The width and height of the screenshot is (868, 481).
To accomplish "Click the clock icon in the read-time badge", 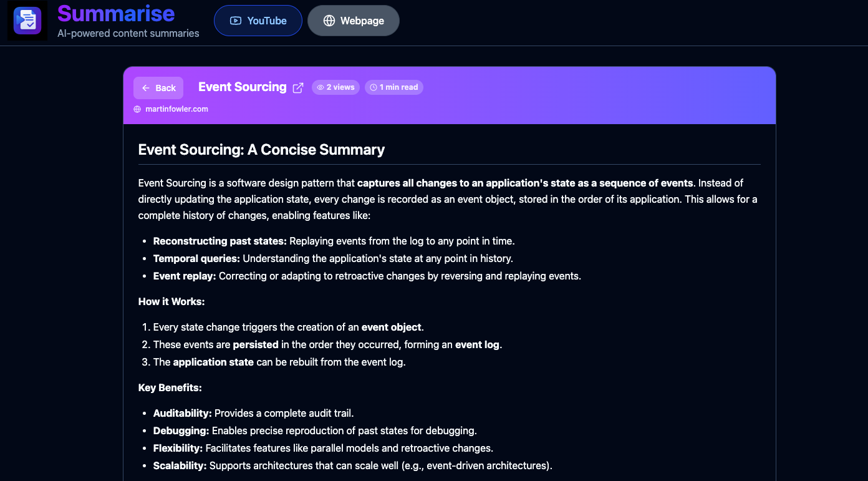I will click(x=374, y=87).
